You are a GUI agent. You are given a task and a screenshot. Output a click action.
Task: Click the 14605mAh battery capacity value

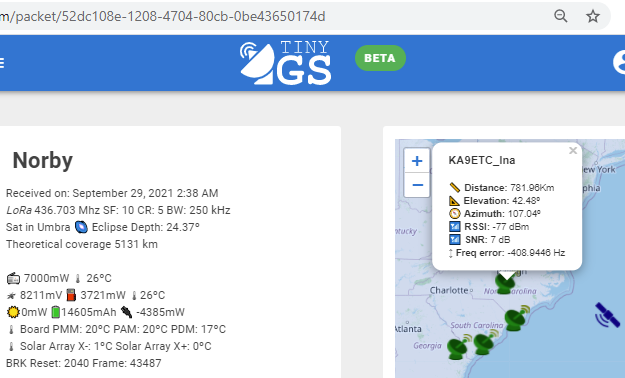88,312
